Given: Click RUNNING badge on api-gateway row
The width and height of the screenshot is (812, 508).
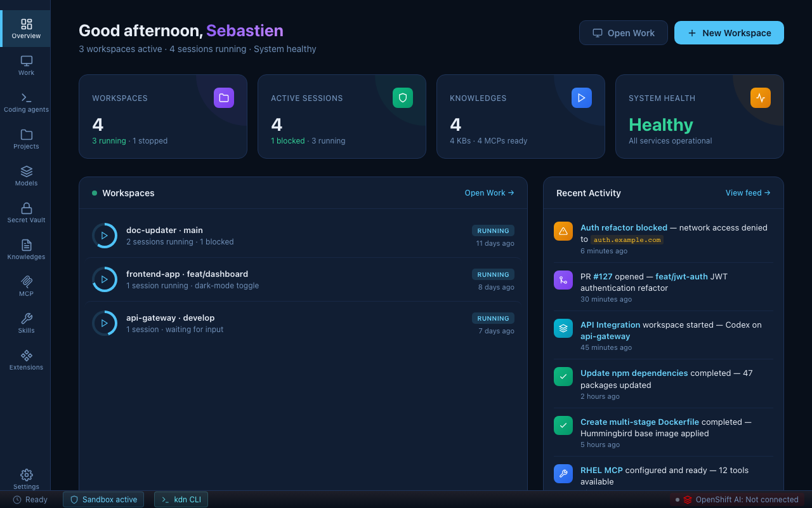Looking at the screenshot, I should 493,318.
